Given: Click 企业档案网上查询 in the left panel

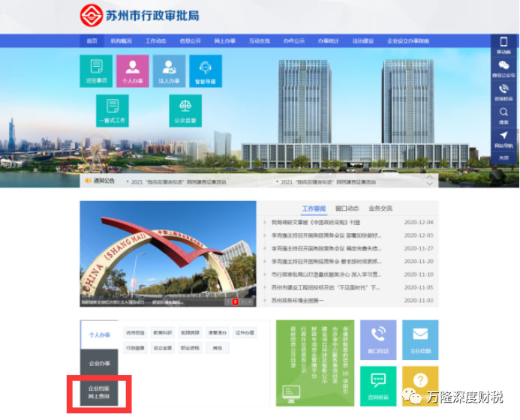Looking at the screenshot, I should pyautogui.click(x=99, y=392).
